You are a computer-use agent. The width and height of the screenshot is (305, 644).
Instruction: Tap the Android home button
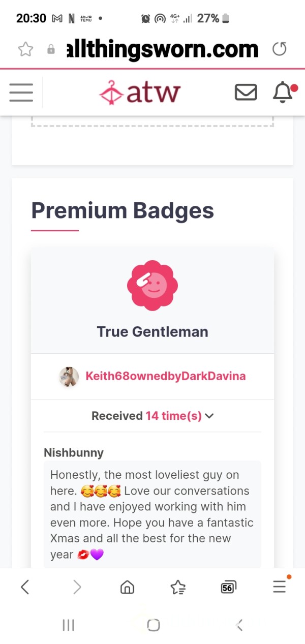click(153, 625)
